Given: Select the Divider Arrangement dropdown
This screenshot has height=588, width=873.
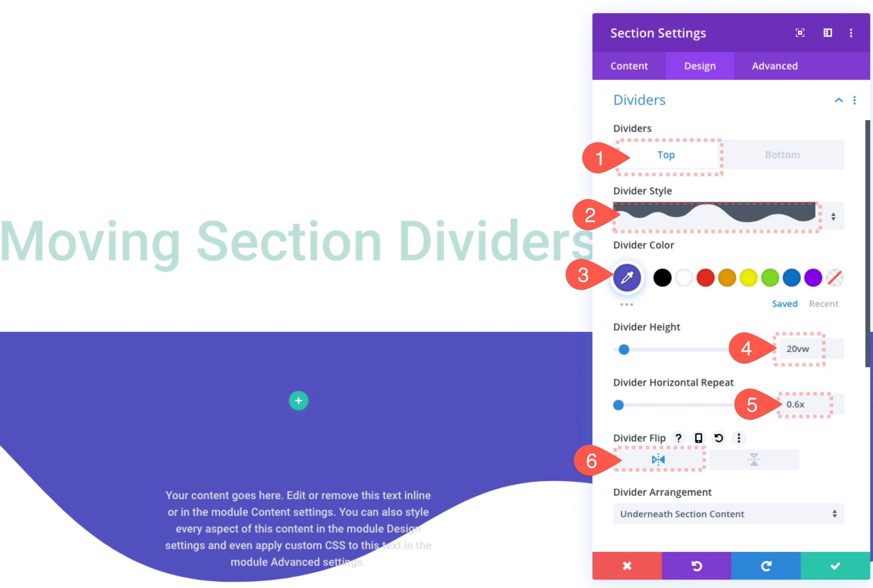Looking at the screenshot, I should (727, 514).
